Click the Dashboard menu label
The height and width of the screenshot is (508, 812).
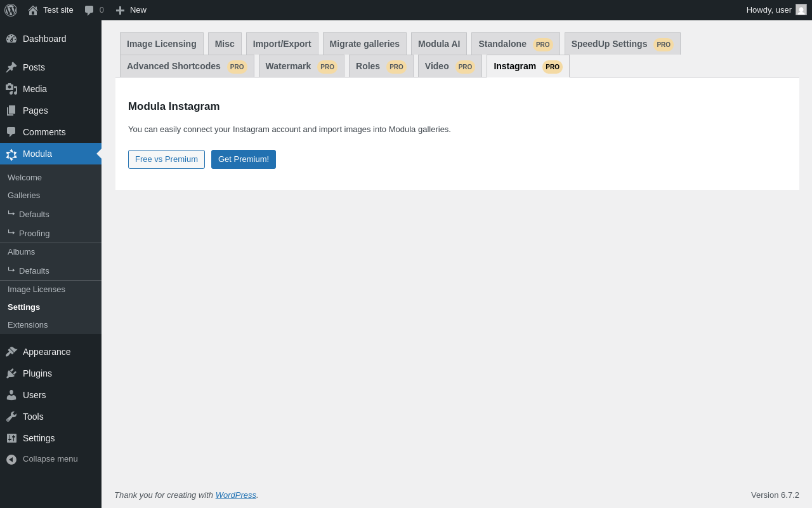tap(44, 39)
